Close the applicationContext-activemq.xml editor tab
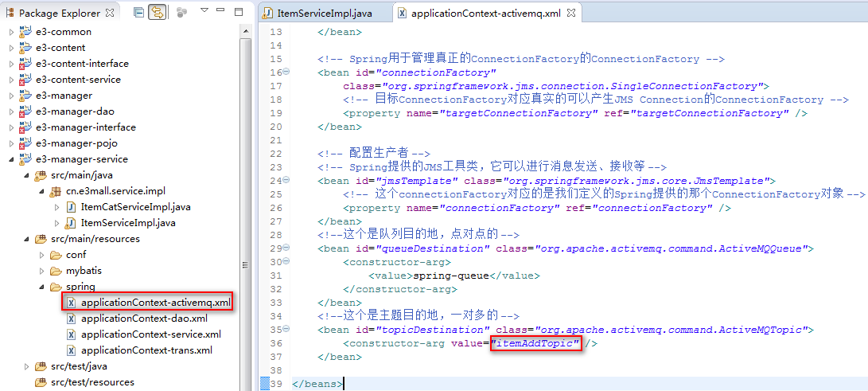Screen dimensions: 868x391 pyautogui.click(x=571, y=13)
